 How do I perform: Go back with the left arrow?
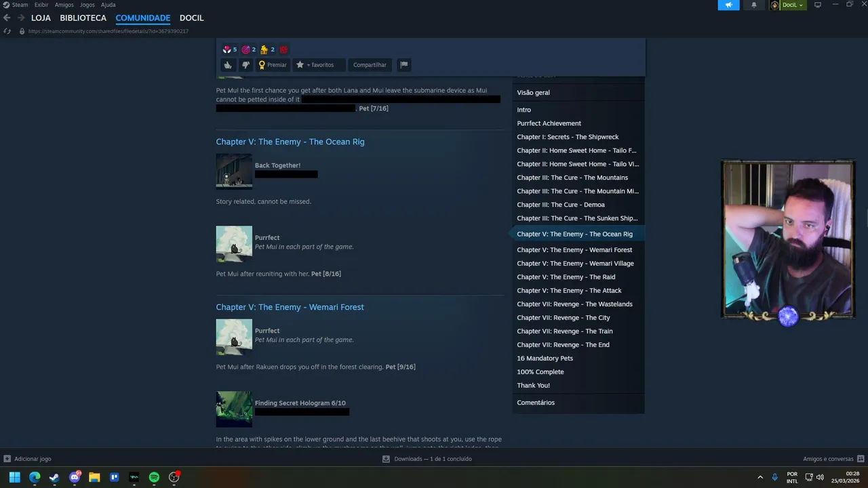(7, 18)
